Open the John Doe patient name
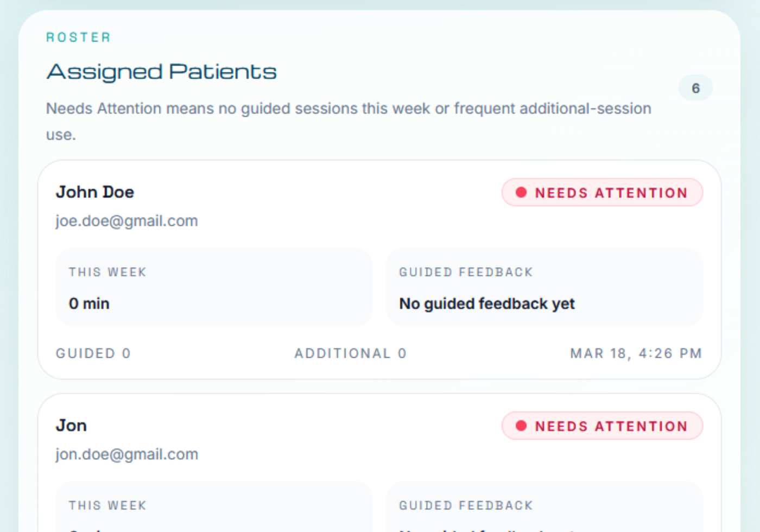The width and height of the screenshot is (760, 532). click(x=95, y=192)
